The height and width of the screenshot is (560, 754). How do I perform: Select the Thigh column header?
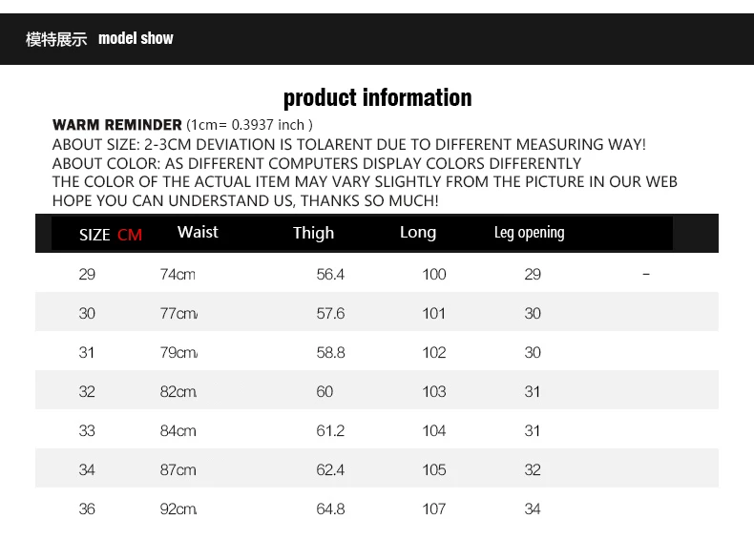click(x=313, y=233)
